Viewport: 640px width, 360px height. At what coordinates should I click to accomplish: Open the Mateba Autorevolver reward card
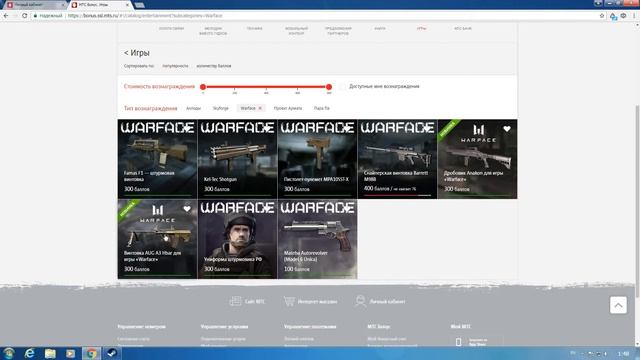(x=317, y=239)
